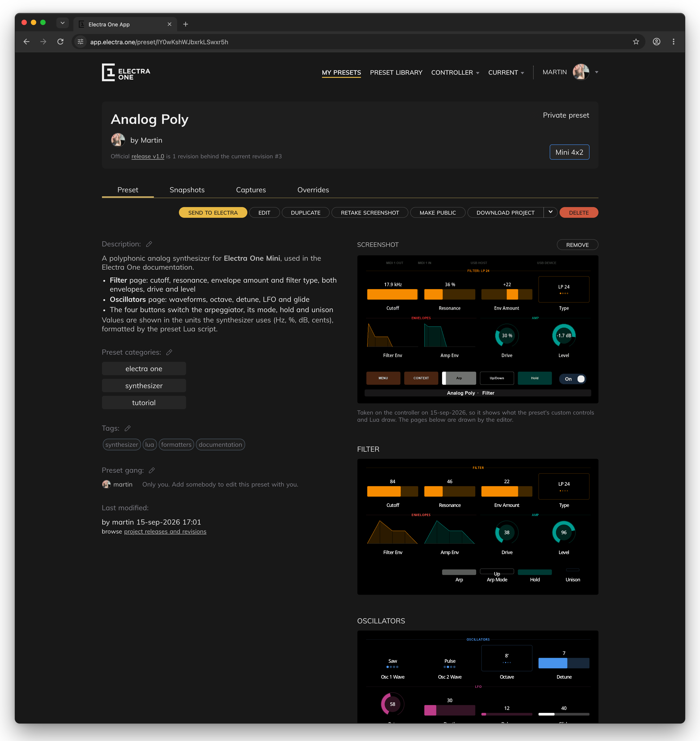Open a new browser tab
Screen dimensions: 700x741
click(185, 24)
